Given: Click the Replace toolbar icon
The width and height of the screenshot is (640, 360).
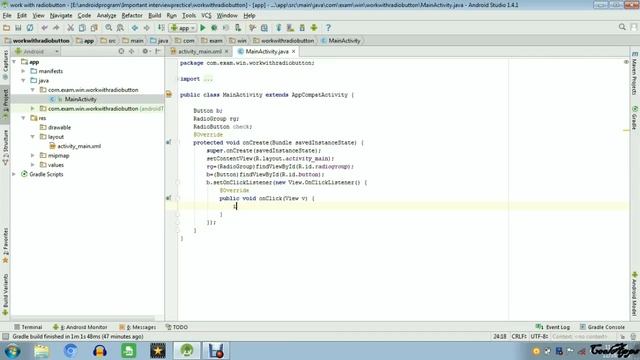Looking at the screenshot, I should (120, 28).
